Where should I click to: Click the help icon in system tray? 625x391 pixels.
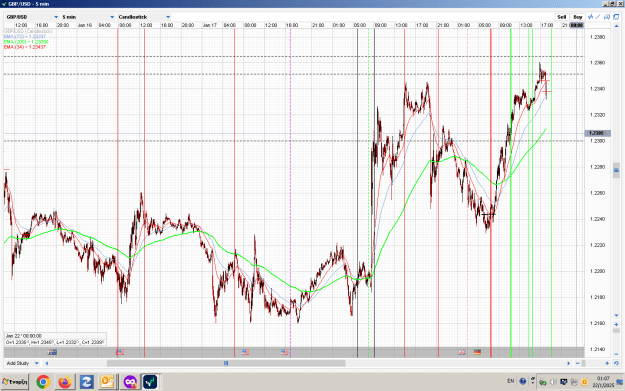coord(523,381)
